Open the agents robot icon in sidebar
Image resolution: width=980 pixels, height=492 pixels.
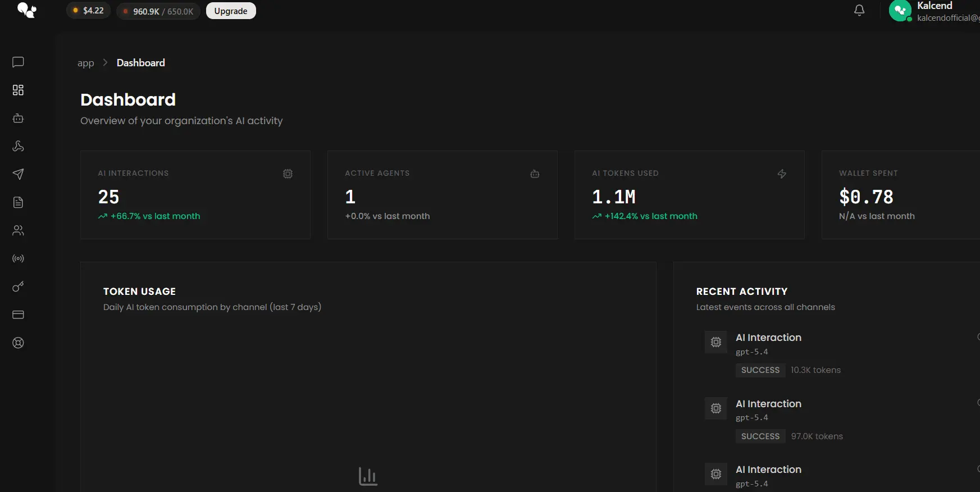18,118
